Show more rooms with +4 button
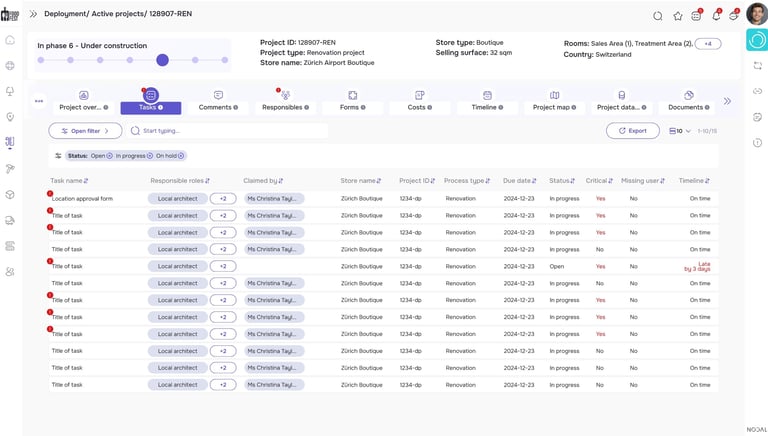The image size is (768, 436). (x=708, y=44)
